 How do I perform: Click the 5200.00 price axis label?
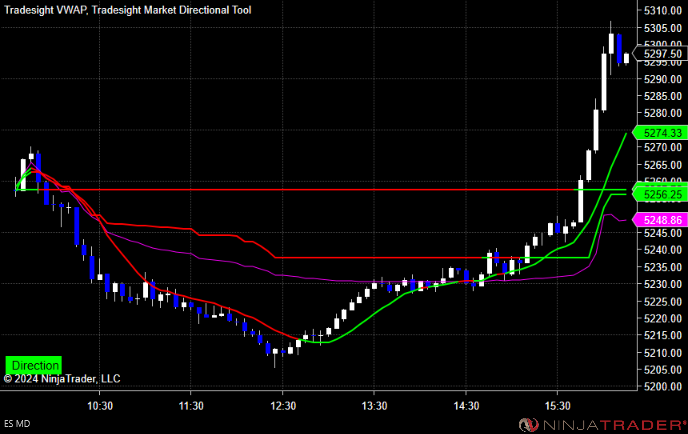[x=663, y=387]
